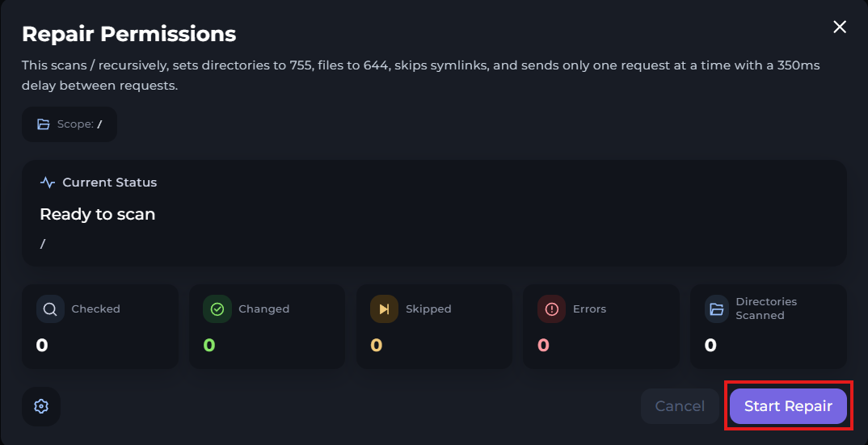Click the Current Status label
Image resolution: width=868 pixels, height=445 pixels.
pos(109,183)
